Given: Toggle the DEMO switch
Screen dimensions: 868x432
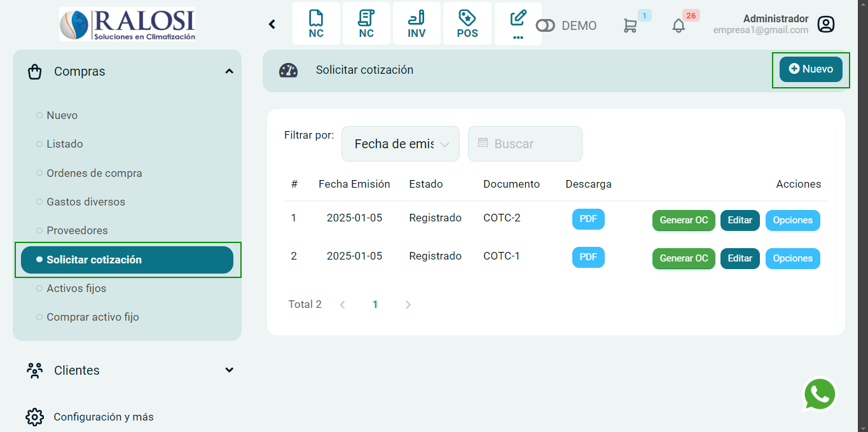Looking at the screenshot, I should (546, 25).
